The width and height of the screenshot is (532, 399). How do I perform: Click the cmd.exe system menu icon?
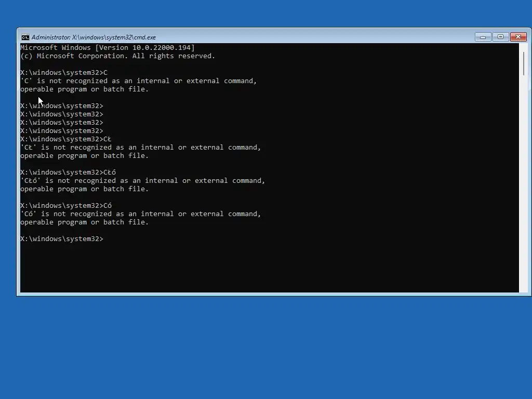pyautogui.click(x=25, y=37)
